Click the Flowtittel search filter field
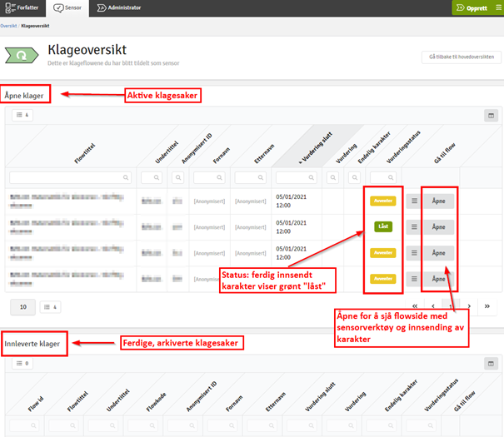The image size is (504, 437). (71, 177)
